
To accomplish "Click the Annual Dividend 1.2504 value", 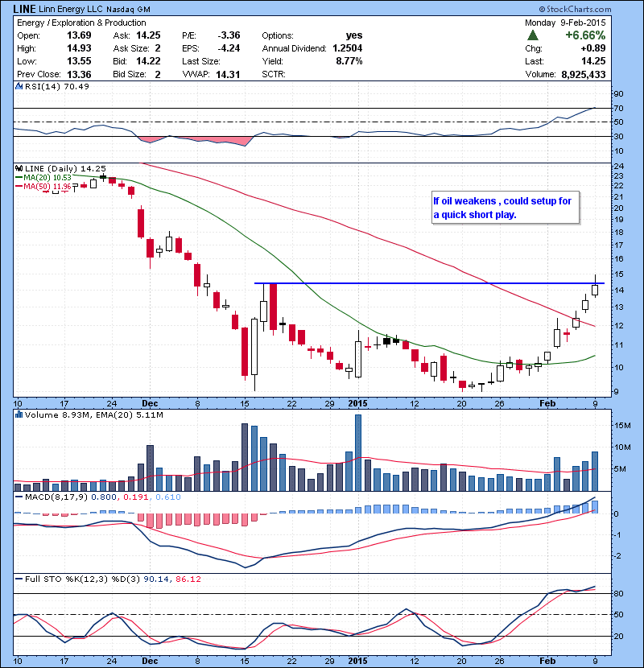I will coord(348,48).
